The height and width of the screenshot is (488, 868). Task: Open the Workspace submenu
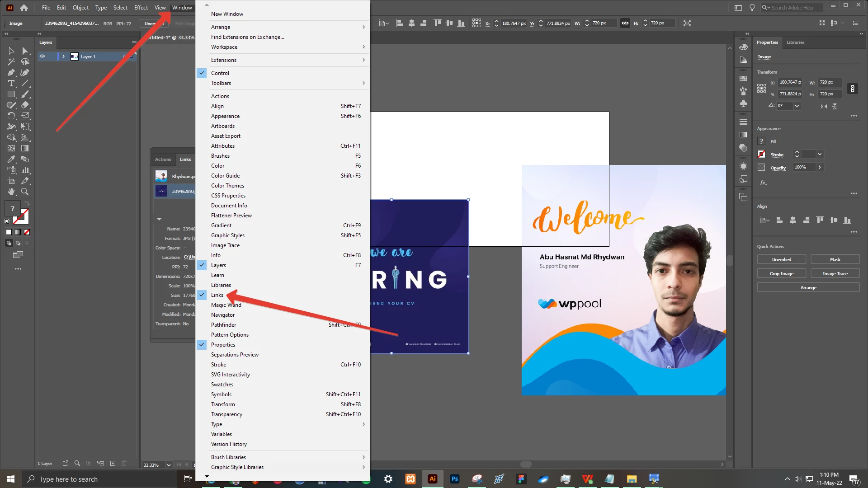[224, 47]
